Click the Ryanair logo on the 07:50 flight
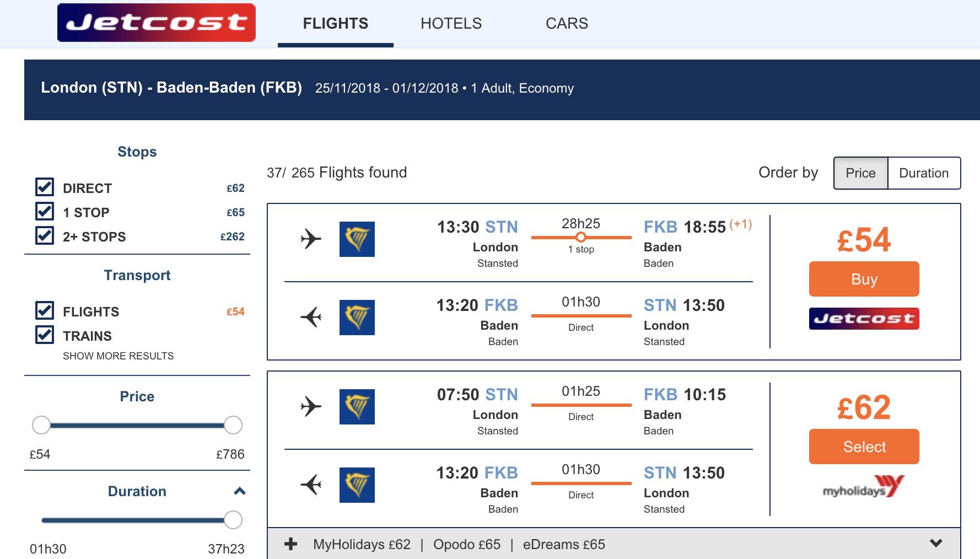 coord(357,407)
